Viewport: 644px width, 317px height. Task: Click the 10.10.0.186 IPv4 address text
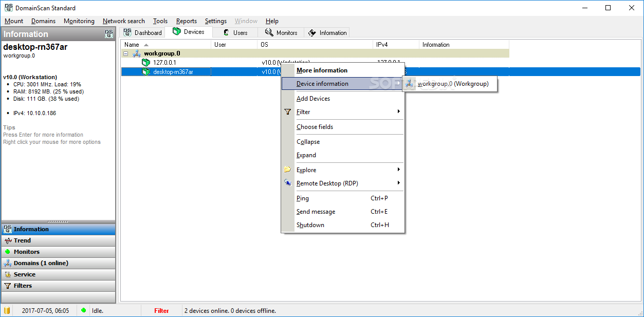click(x=42, y=113)
